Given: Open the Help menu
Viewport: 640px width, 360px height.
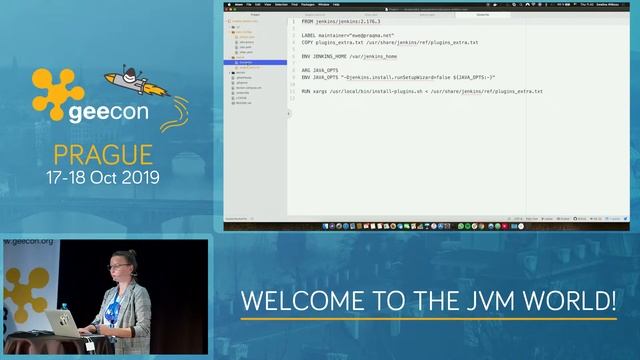Looking at the screenshot, I should click(336, 4).
